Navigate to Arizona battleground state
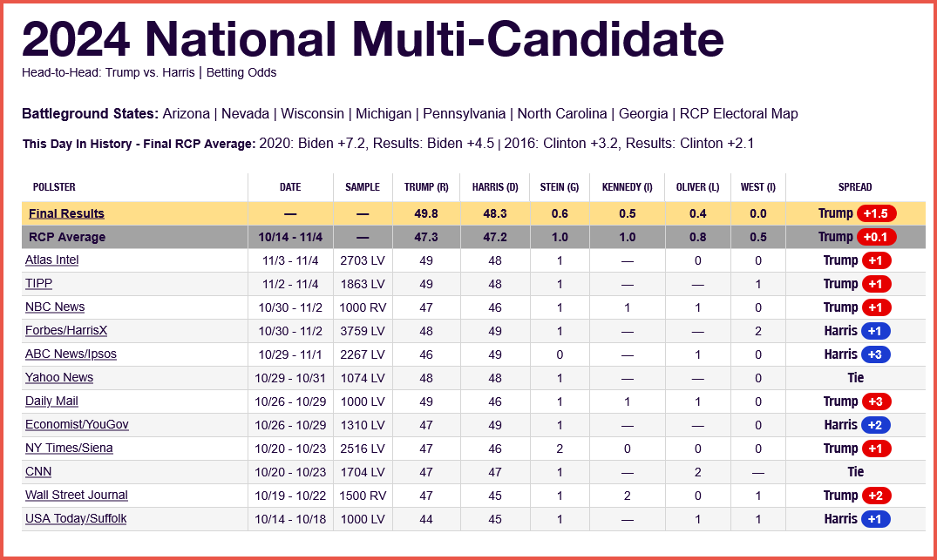 (187, 114)
